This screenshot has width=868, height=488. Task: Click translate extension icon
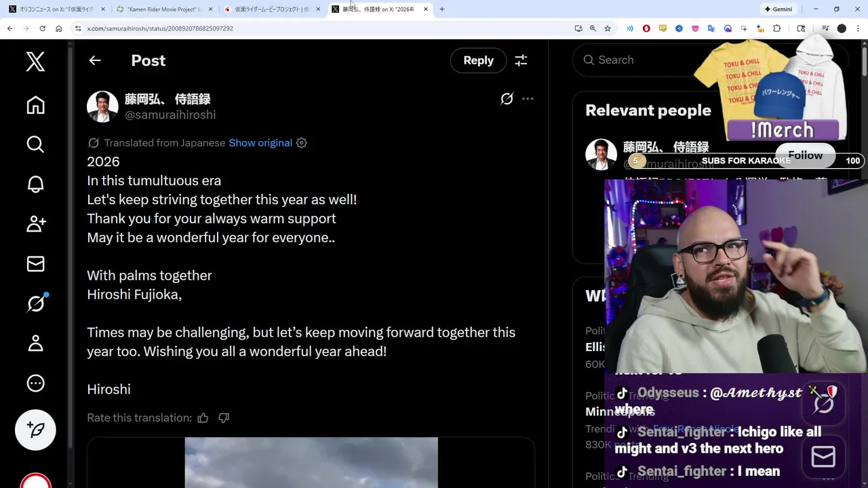tap(711, 28)
